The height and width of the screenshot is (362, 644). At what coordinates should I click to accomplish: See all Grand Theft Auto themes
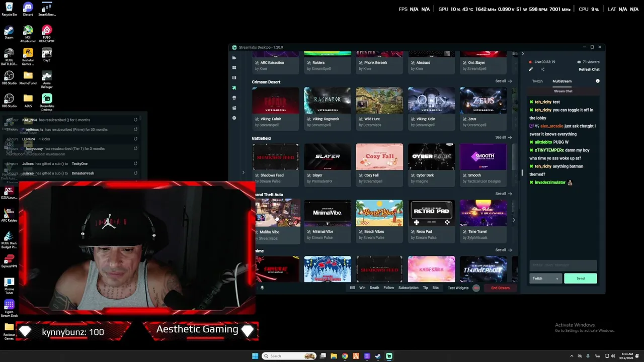(x=503, y=194)
